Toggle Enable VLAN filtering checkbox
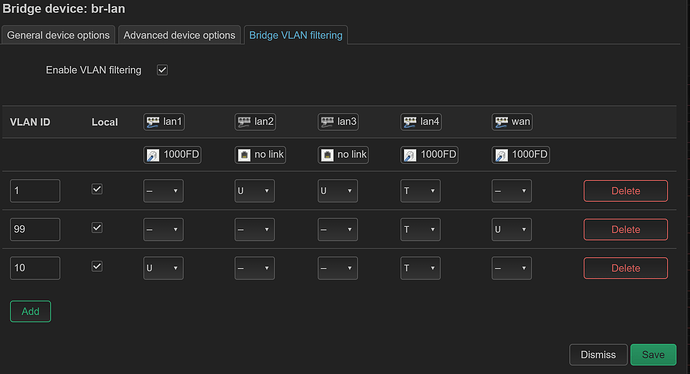 [x=162, y=70]
